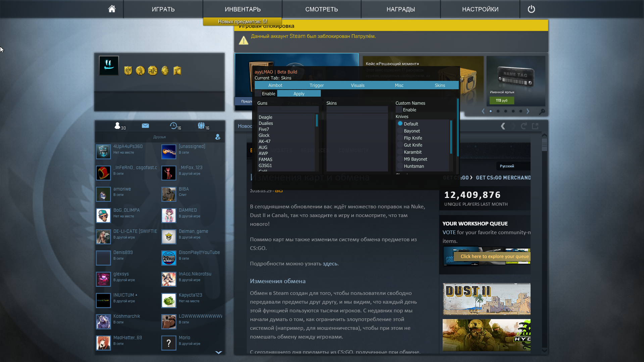Open the «здесь» link in the news article
644x362 pixels.
pos(330,264)
